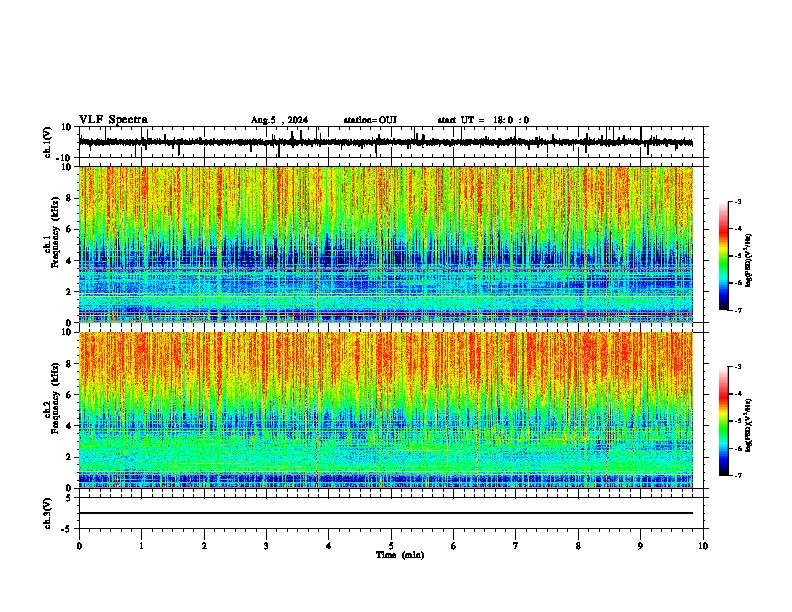Screen dimensions: 792x612
Task: Click time axis tick label "5"
Action: pyautogui.click(x=391, y=546)
